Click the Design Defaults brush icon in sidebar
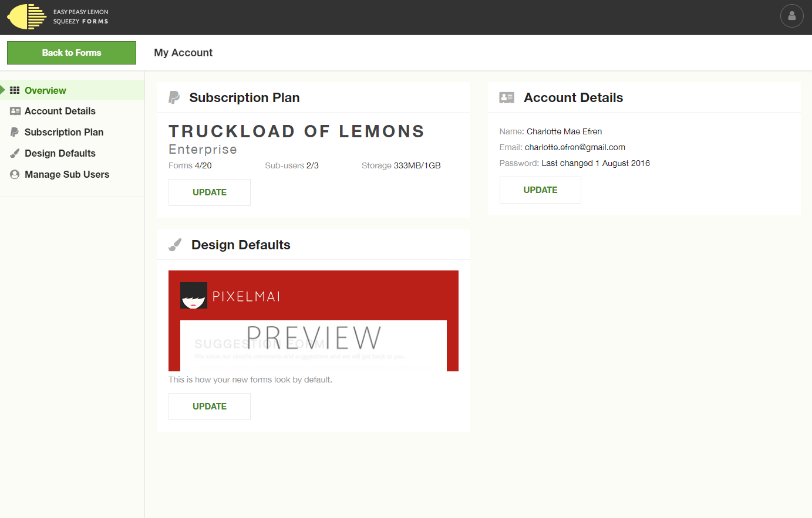Image resolution: width=812 pixels, height=518 pixels. click(15, 153)
